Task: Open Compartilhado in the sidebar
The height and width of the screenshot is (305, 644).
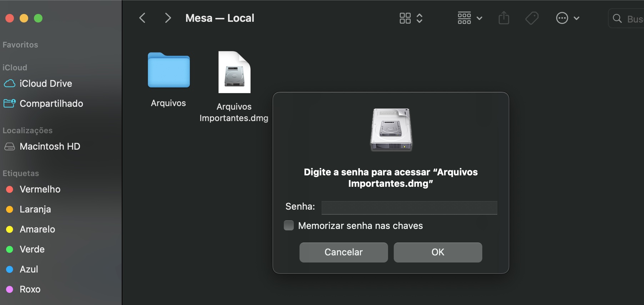Action: (51, 104)
